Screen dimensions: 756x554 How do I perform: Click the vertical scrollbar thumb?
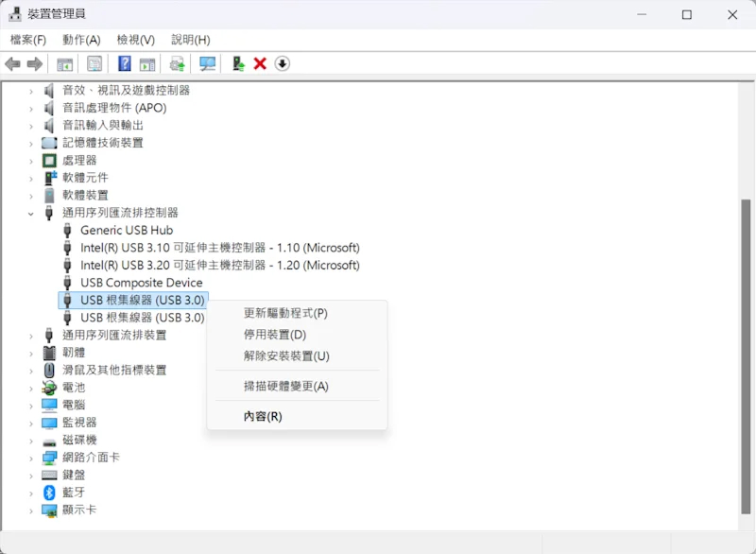pos(746,356)
